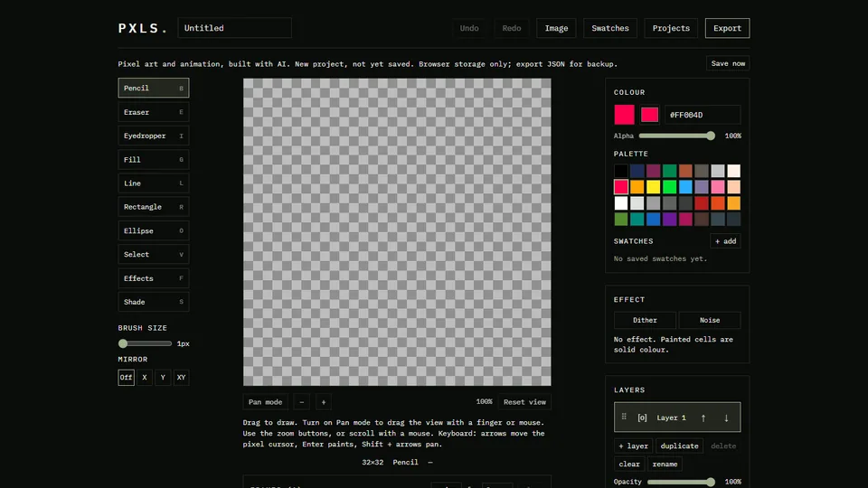Image resolution: width=868 pixels, height=488 pixels.
Task: Click the zoom out minus button
Action: [302, 402]
